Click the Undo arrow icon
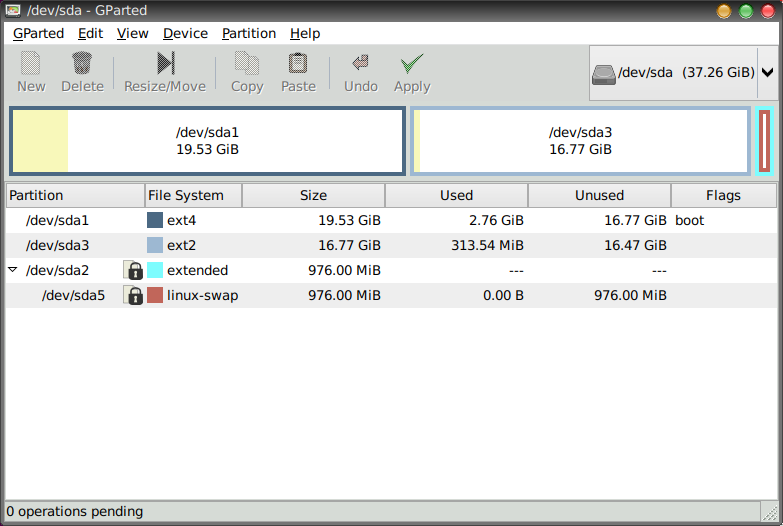Viewport: 783px width, 526px height. click(x=360, y=64)
